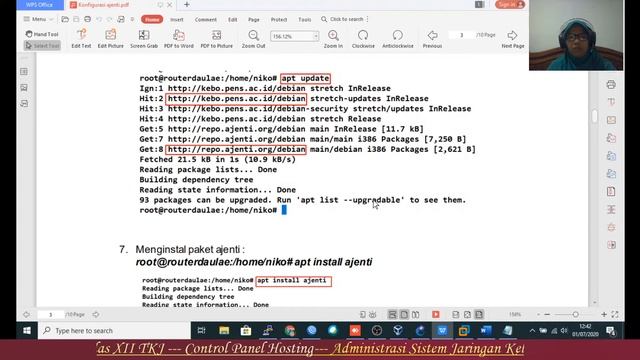Open the Menu dropdown
Viewport: 640px width, 360px height.
tap(38, 19)
